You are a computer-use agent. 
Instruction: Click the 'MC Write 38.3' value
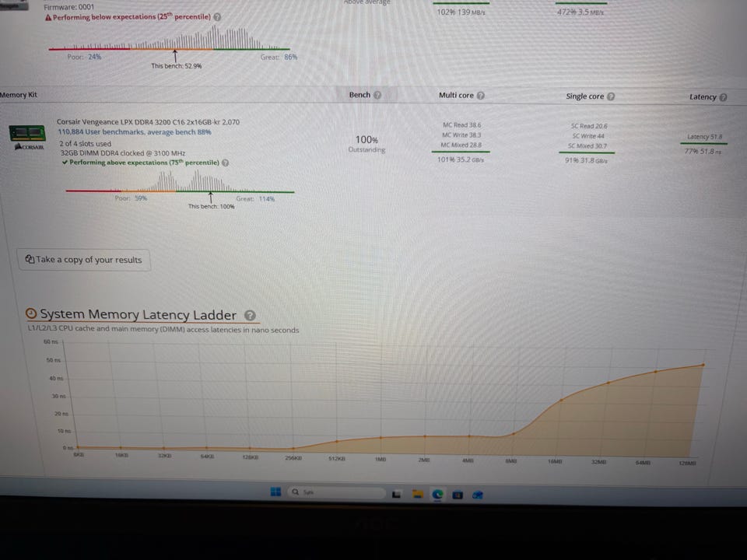[x=461, y=135]
